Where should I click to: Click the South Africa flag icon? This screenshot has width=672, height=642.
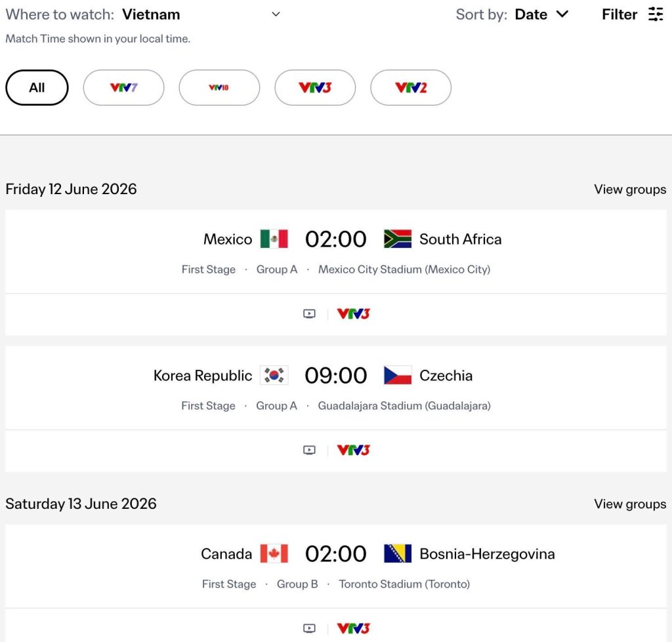[398, 239]
